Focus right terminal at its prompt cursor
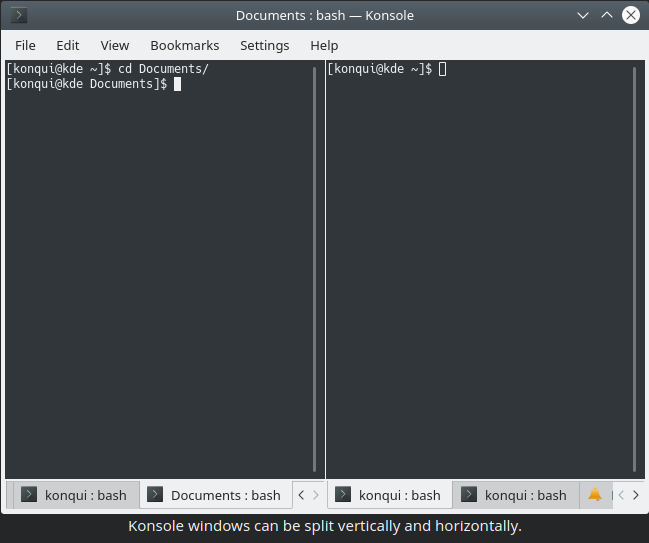The height and width of the screenshot is (543, 649). click(x=442, y=69)
